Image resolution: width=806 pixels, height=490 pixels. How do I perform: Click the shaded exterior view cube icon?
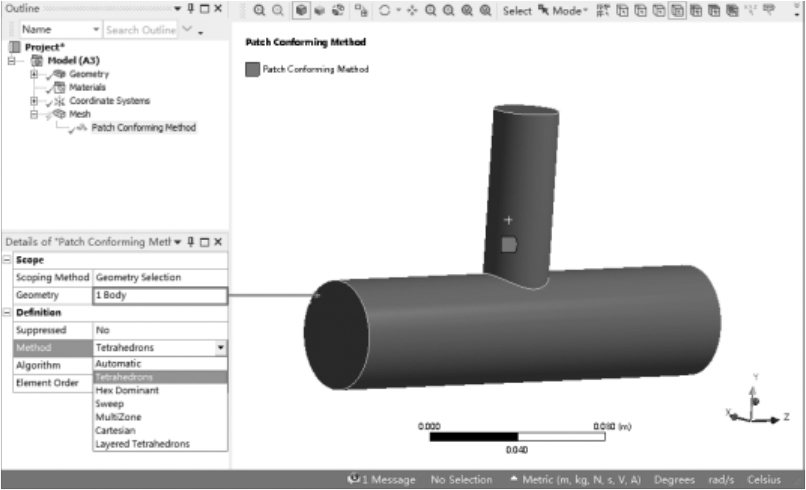pyautogui.click(x=301, y=11)
